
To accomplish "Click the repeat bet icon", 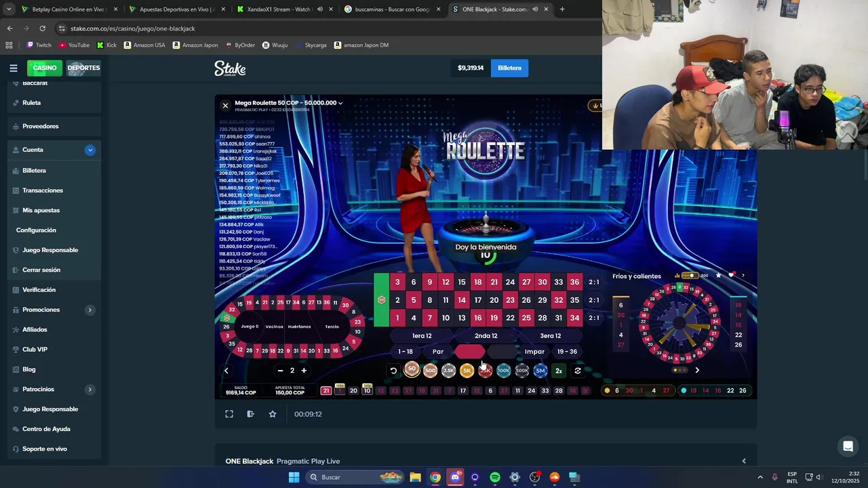I will [x=578, y=371].
